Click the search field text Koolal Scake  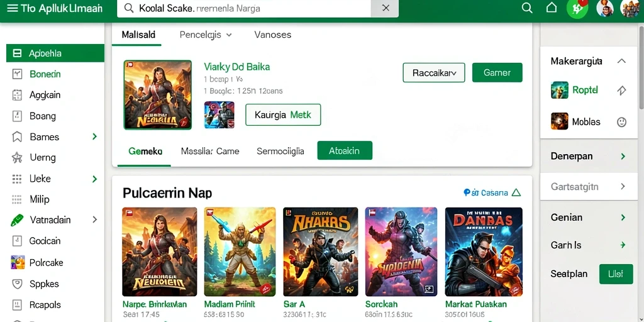167,8
